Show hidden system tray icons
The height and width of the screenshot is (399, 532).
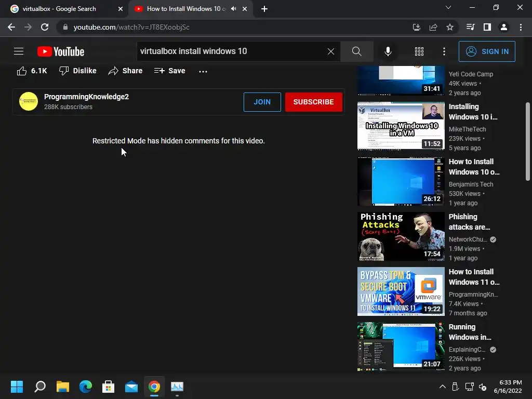click(443, 387)
